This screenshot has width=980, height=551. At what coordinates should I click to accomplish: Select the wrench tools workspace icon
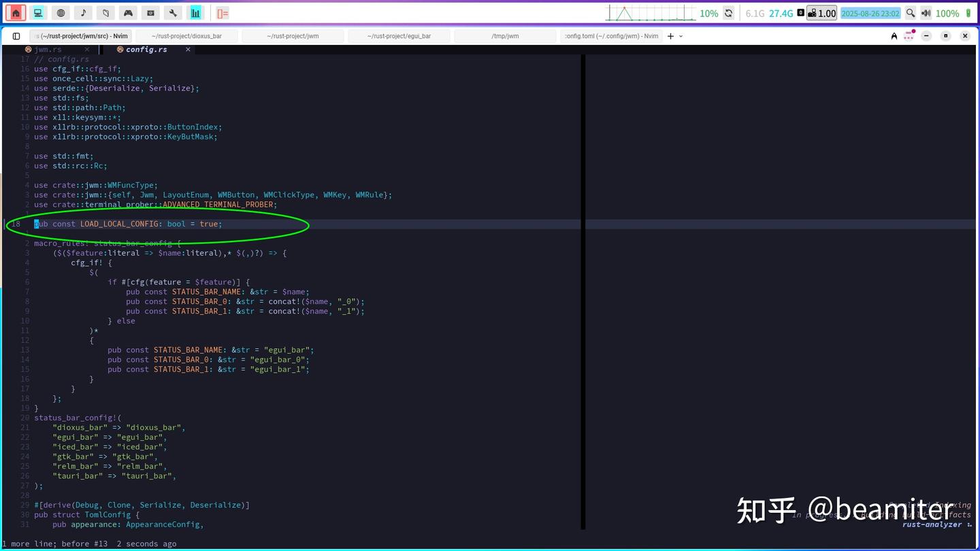(173, 13)
